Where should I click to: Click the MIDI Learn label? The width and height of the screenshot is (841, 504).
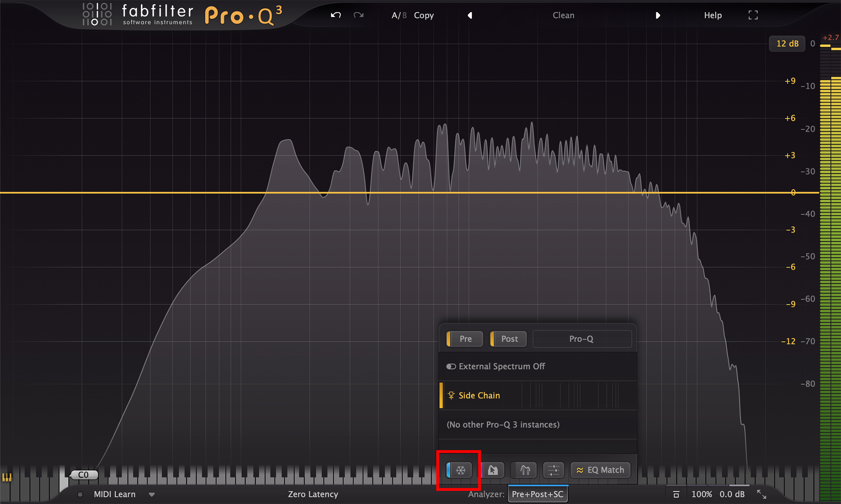[115, 494]
